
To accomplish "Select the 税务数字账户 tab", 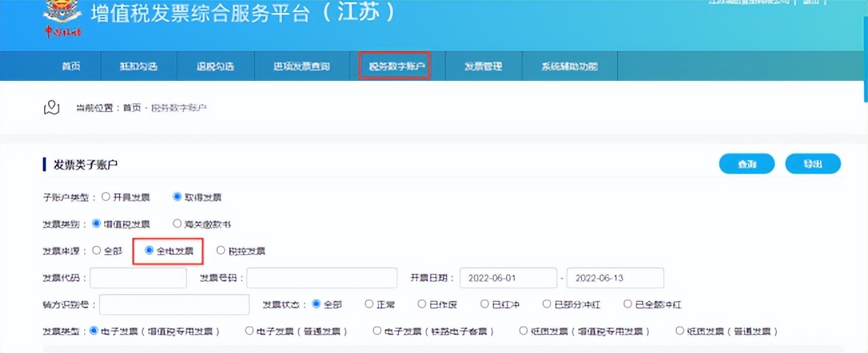I will [x=397, y=66].
